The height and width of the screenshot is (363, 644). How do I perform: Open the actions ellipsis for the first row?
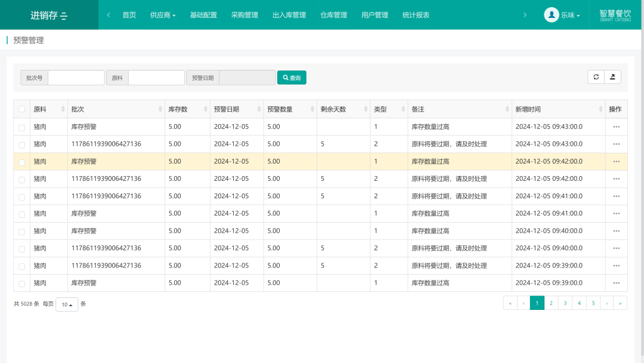(616, 127)
